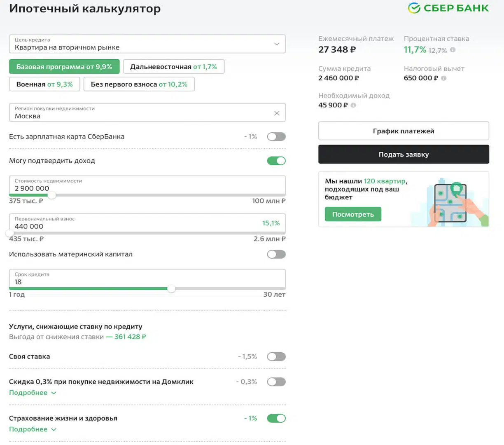Click loan amount 2 460 000 ₽
504x445 pixels.
pos(338,78)
